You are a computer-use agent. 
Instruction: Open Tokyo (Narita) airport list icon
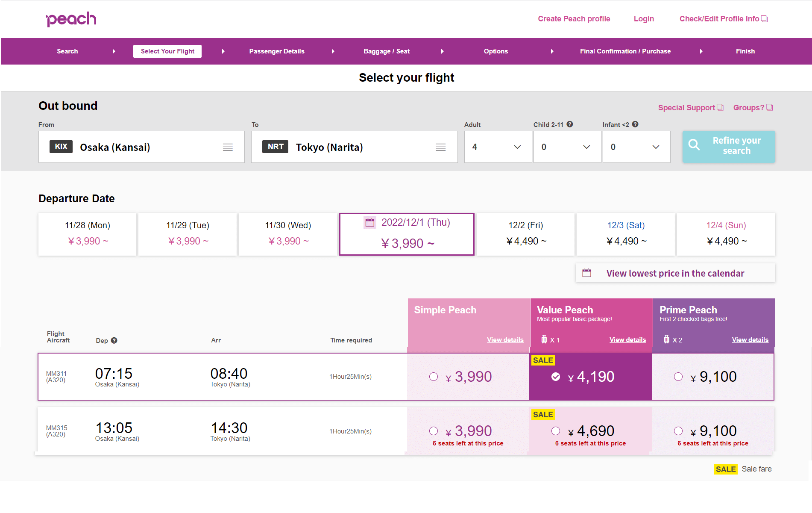tap(440, 147)
